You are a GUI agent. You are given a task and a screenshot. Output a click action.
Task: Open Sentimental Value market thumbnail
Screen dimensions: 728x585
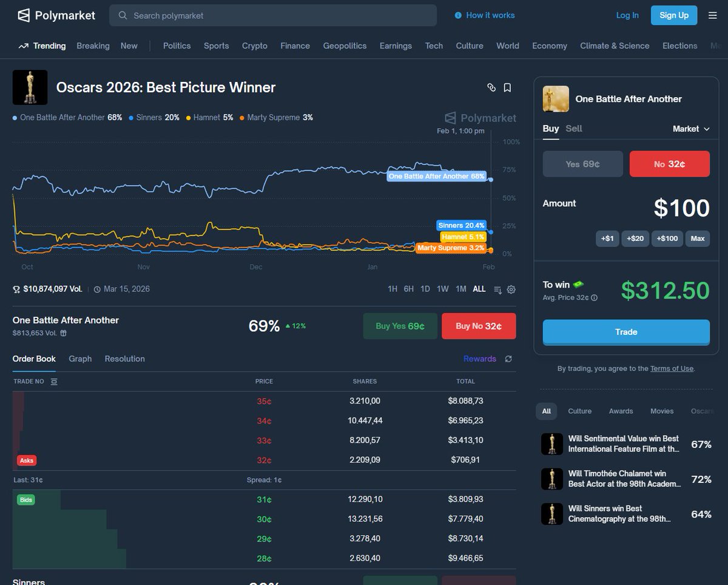[551, 444]
